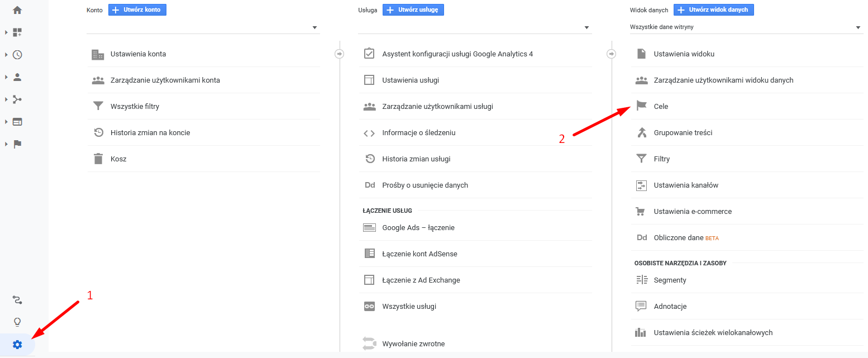Click the arrow circle between Usługa and Widok columns

(x=612, y=54)
